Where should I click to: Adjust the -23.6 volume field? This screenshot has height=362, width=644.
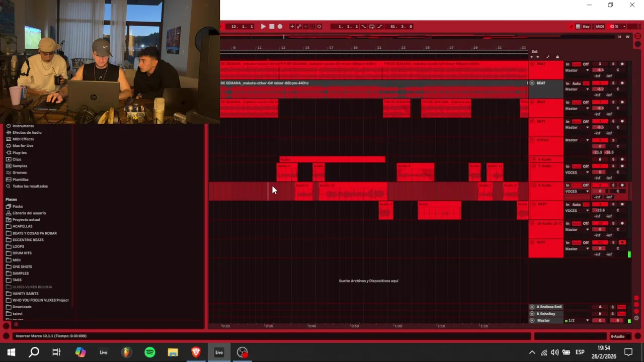[x=600, y=210]
